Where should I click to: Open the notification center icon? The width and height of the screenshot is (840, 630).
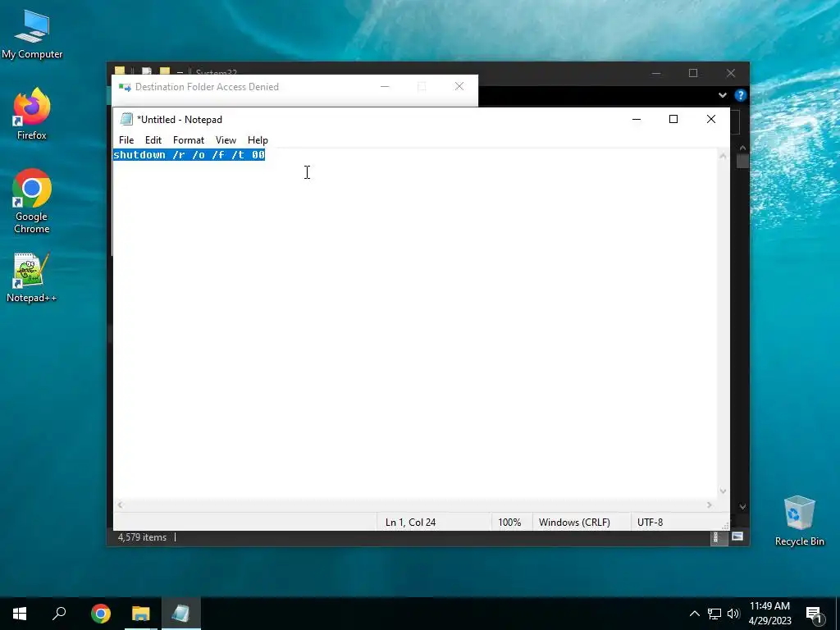pos(814,614)
